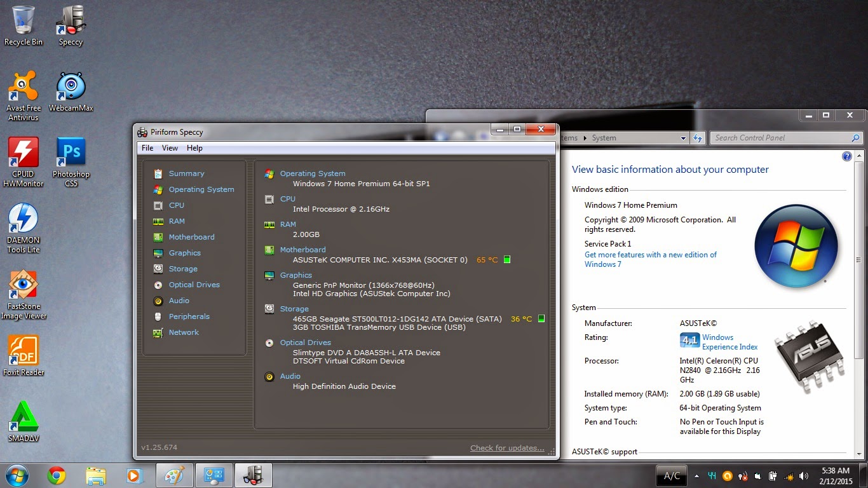Screen dimensions: 868x488
Task: Click 'Windows 7 Home Premium 64-bit SP1' text
Action: pos(362,184)
